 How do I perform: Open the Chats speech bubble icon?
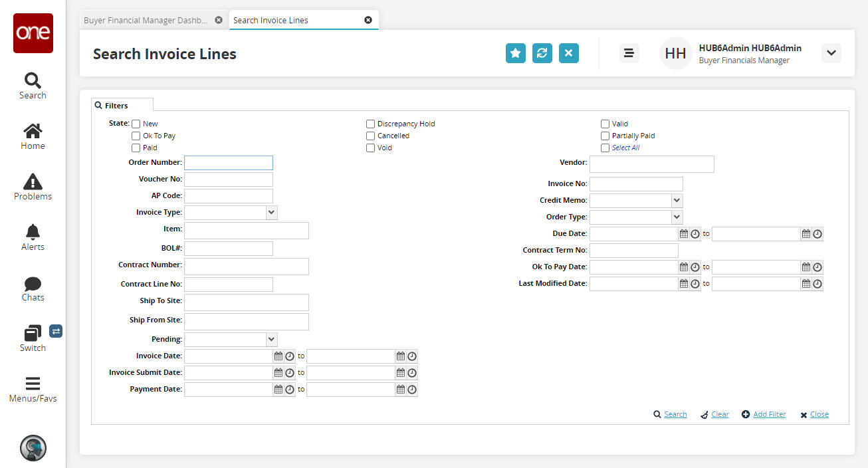33,284
